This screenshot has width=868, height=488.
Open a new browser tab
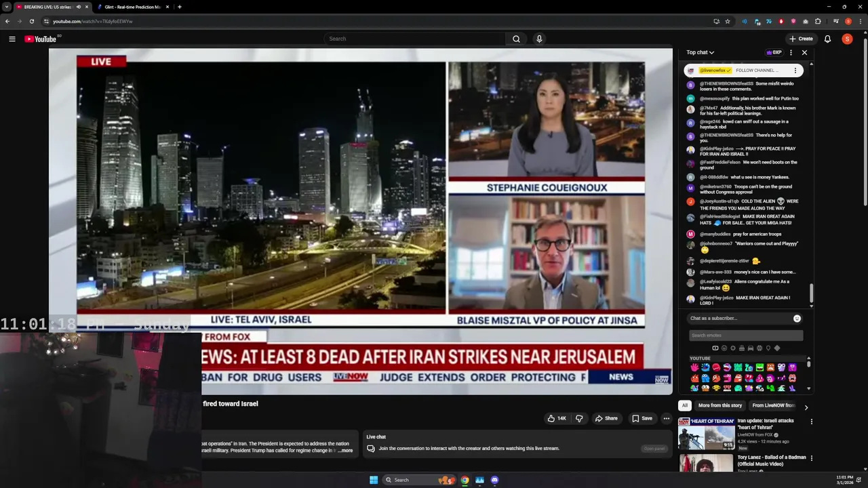[179, 7]
